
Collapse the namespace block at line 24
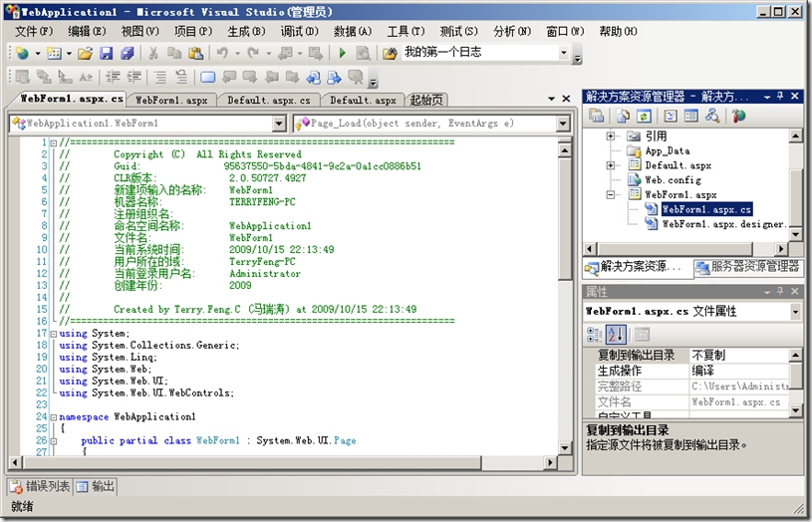pos(54,417)
